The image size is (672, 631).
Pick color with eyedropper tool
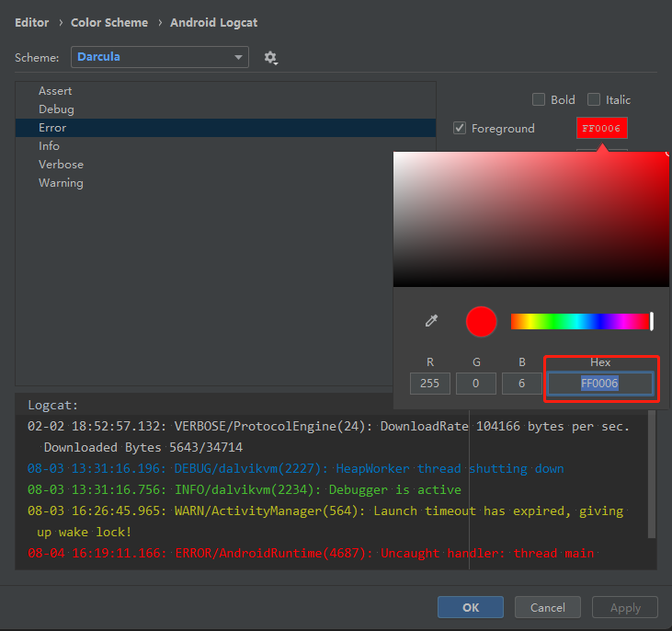(x=431, y=320)
